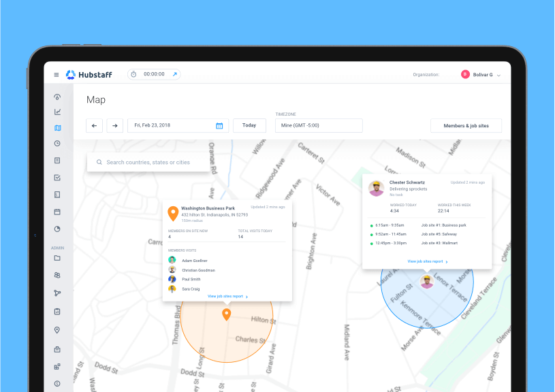
Task: Select the highlighted Map icon
Action: 57,127
